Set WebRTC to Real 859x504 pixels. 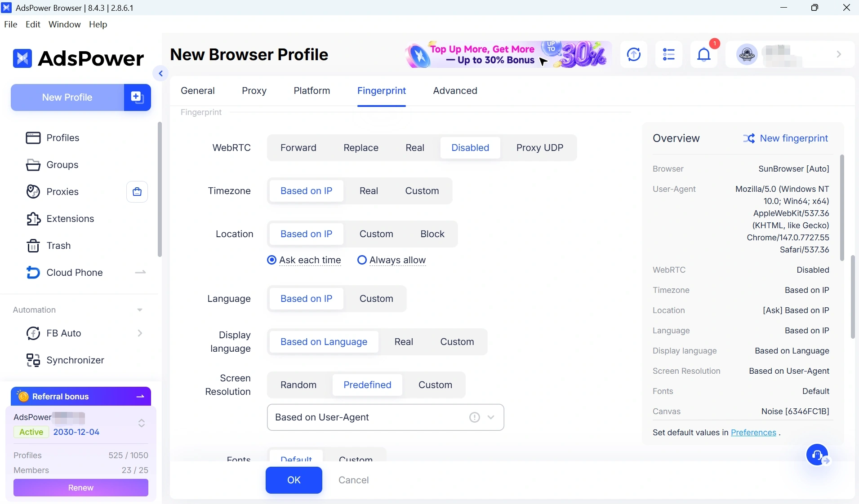[415, 148]
